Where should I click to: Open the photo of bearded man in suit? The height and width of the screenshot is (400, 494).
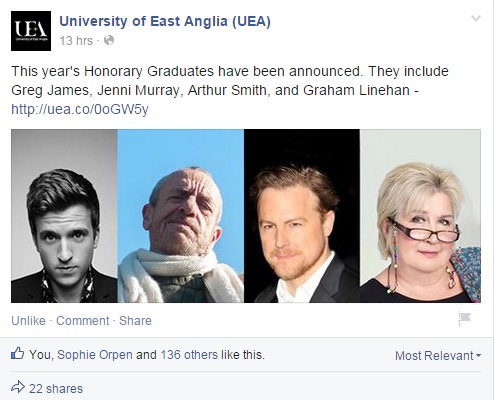(x=302, y=216)
